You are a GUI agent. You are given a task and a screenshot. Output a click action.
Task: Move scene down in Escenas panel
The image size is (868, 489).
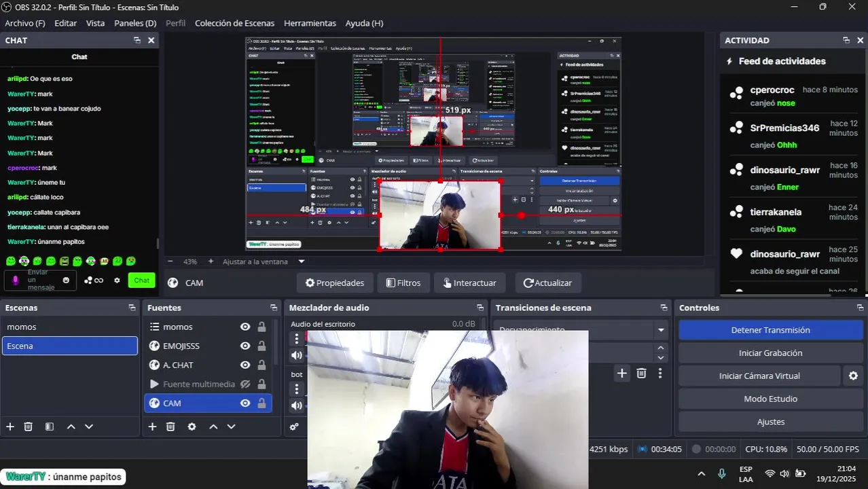click(x=88, y=427)
